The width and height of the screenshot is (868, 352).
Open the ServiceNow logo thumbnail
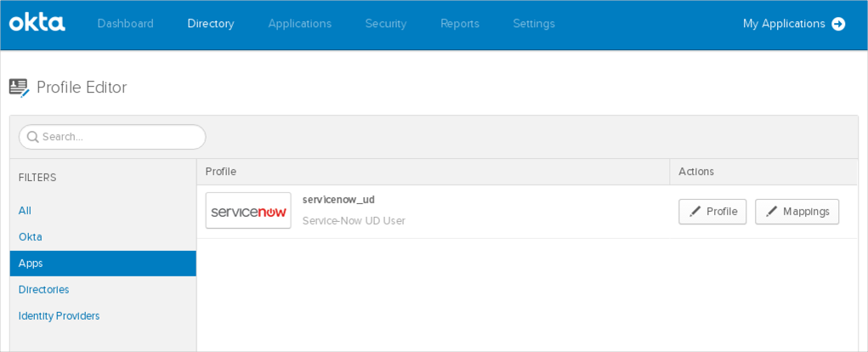coord(248,211)
